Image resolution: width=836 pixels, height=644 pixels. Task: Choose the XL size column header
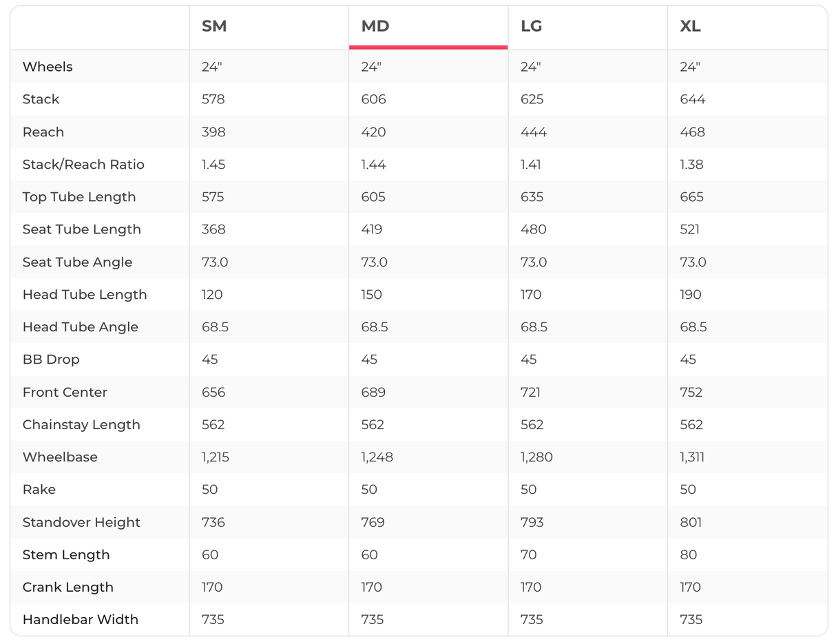tap(690, 26)
